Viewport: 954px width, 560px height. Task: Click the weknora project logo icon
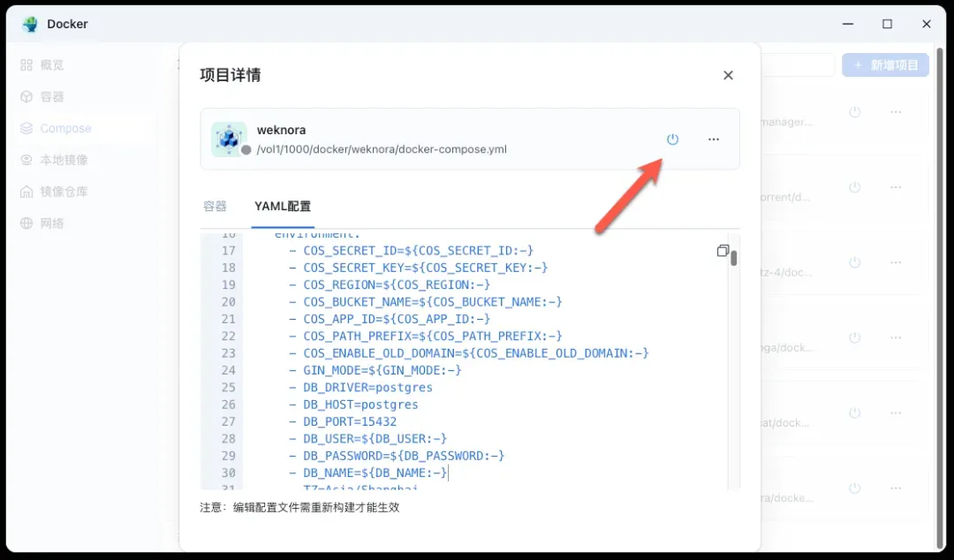pos(228,139)
